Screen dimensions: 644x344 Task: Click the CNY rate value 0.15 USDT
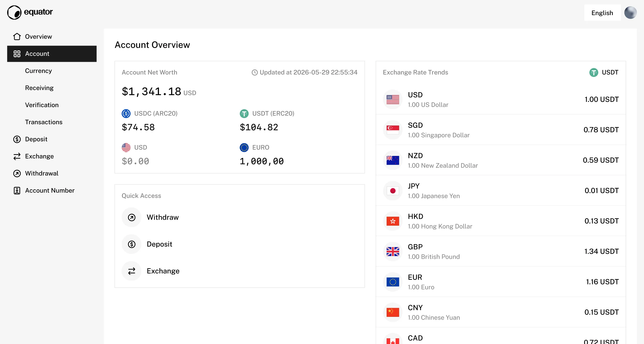(x=601, y=312)
